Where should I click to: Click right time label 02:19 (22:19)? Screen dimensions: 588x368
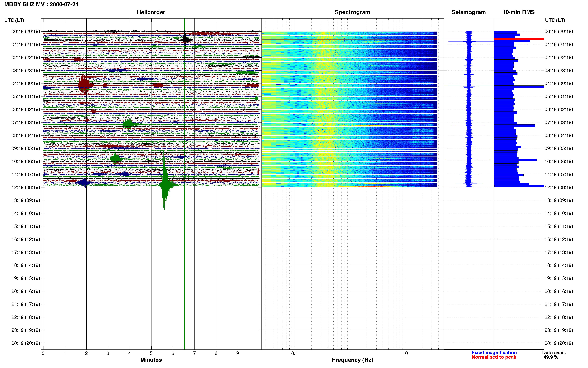point(559,57)
